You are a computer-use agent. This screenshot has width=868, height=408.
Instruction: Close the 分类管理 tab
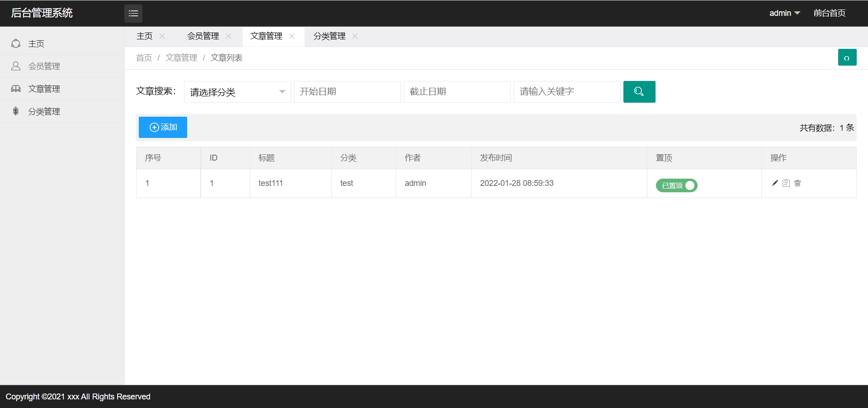pyautogui.click(x=355, y=36)
